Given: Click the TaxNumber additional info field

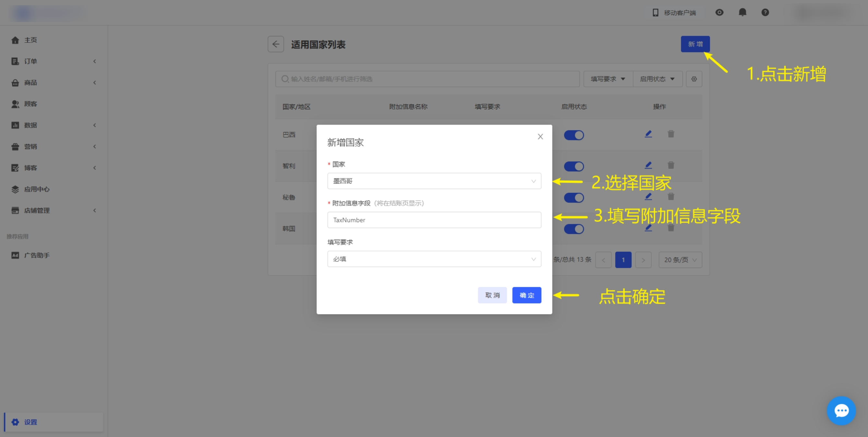Looking at the screenshot, I should 434,220.
